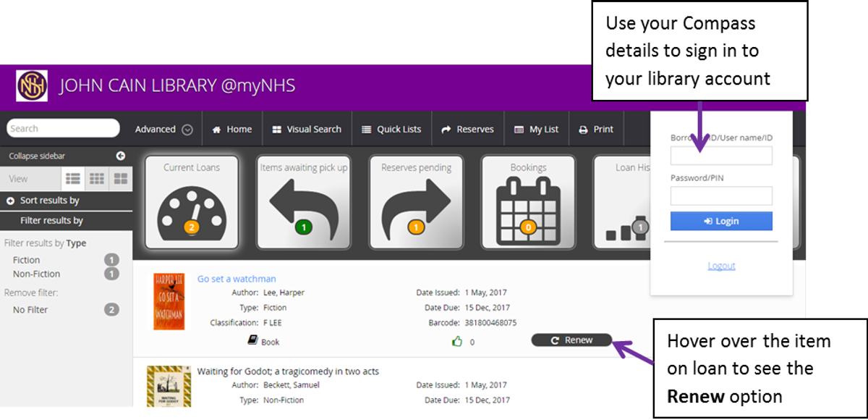
Task: Click the Search input box
Action: (x=63, y=128)
